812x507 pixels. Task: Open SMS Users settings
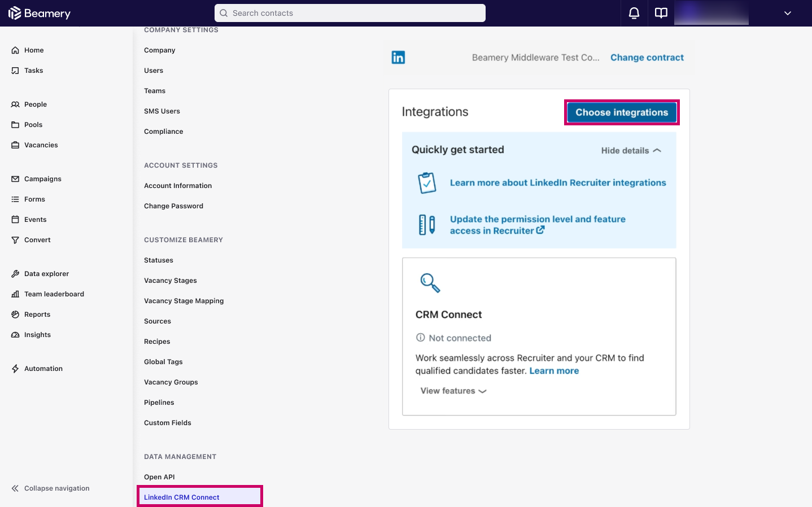[x=162, y=111]
